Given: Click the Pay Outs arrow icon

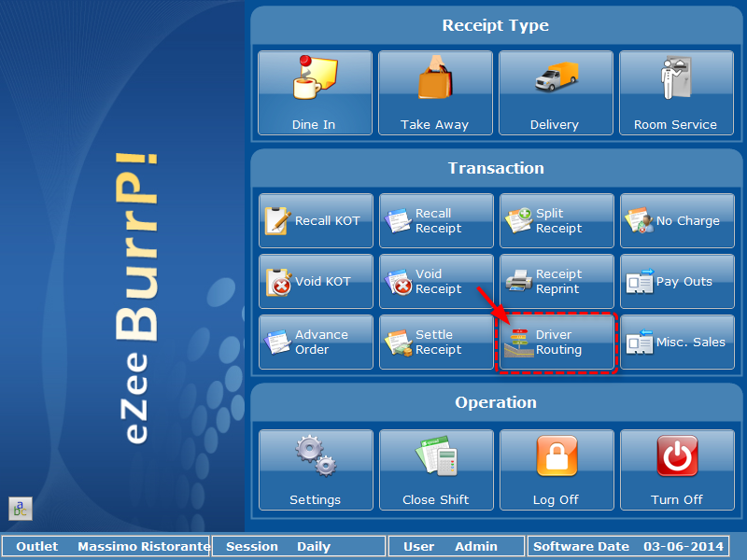Looking at the screenshot, I should pos(640,281).
